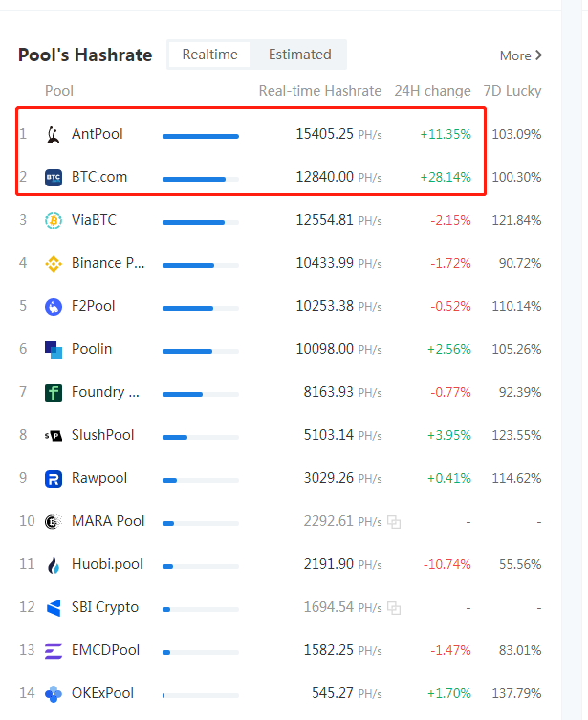The width and height of the screenshot is (588, 720).
Task: Click the 545.27 PH/s OKExPool hashrate
Action: click(x=347, y=693)
